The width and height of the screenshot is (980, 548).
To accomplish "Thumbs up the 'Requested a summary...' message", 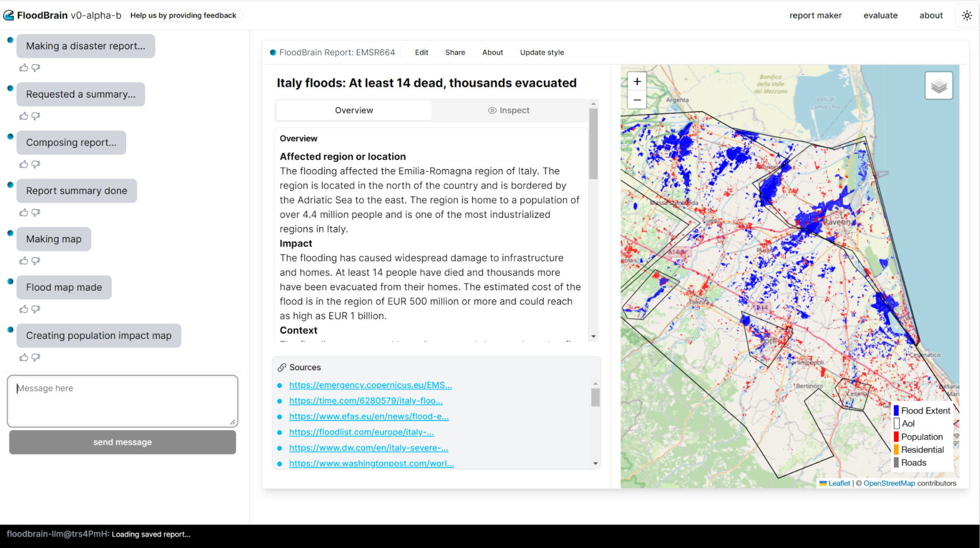I will tap(24, 116).
